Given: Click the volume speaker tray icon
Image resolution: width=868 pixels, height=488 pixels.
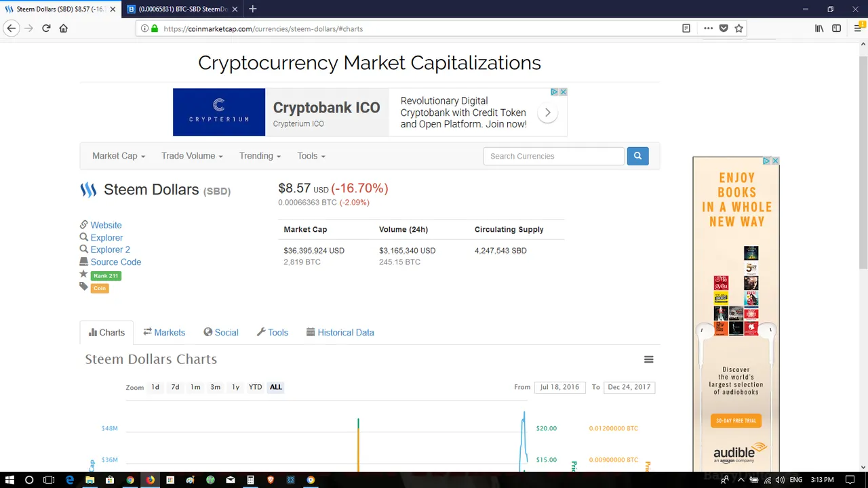Looking at the screenshot, I should (780, 480).
